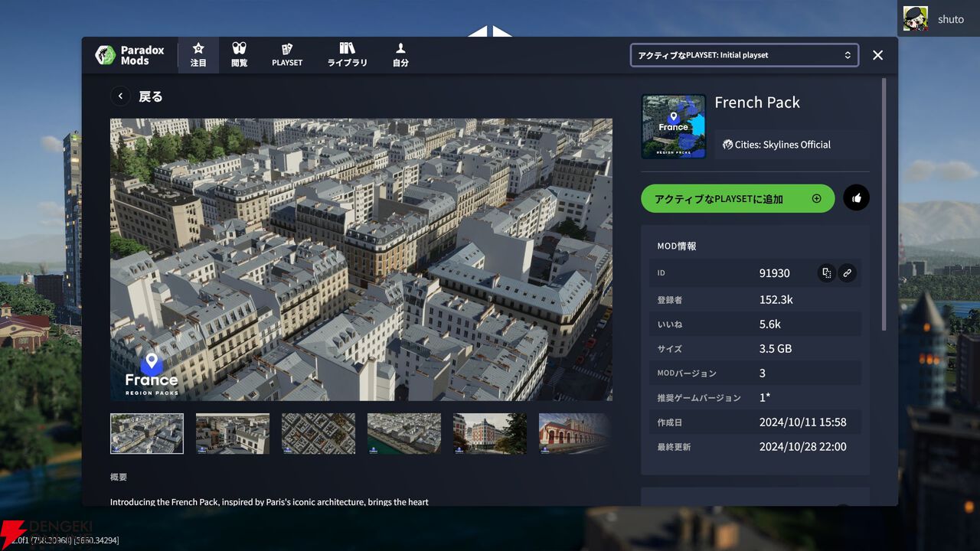Viewport: 980px width, 551px height.
Task: Click the French Pack title
Action: (757, 103)
